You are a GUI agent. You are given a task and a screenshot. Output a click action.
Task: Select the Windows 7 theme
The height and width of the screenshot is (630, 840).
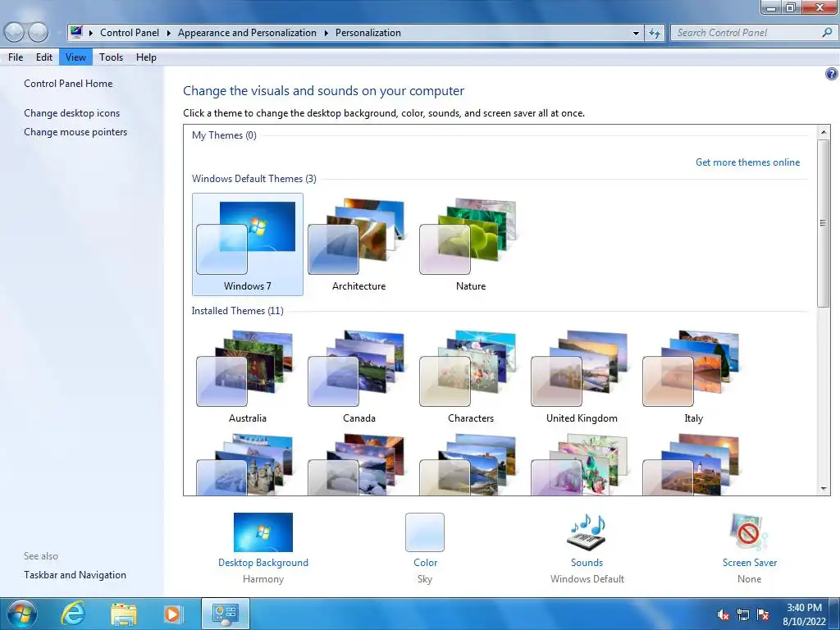click(248, 244)
